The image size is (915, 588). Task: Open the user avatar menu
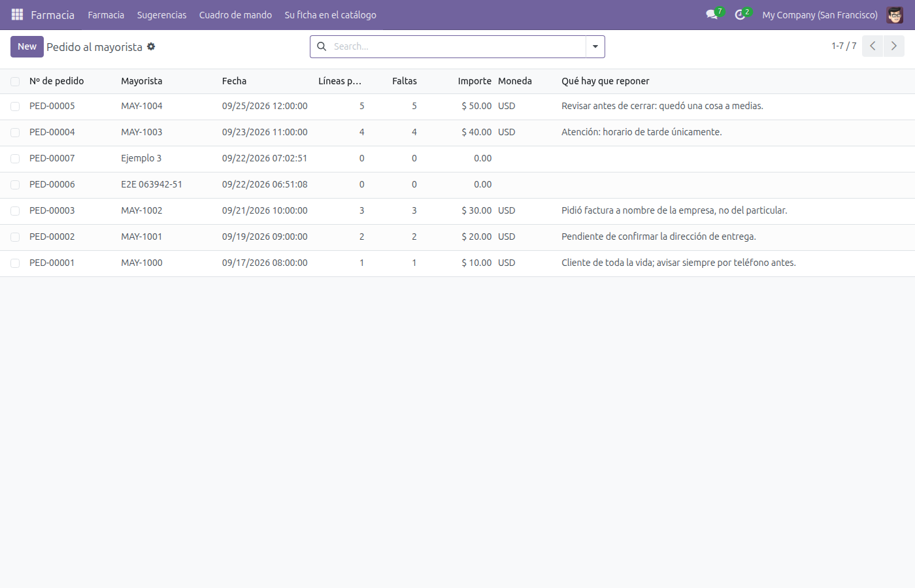[x=895, y=14]
